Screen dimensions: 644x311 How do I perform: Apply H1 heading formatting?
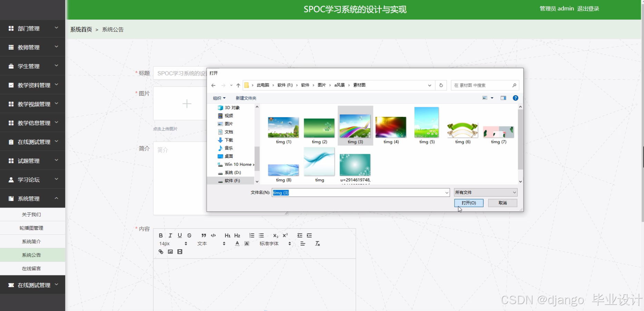(x=227, y=235)
